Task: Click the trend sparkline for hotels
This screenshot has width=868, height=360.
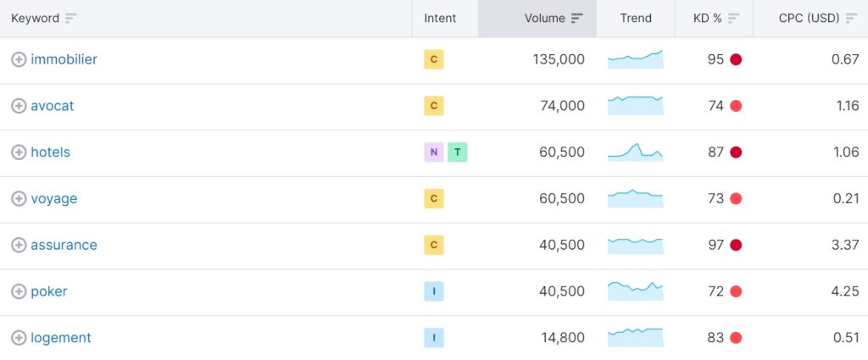Action: click(x=635, y=152)
